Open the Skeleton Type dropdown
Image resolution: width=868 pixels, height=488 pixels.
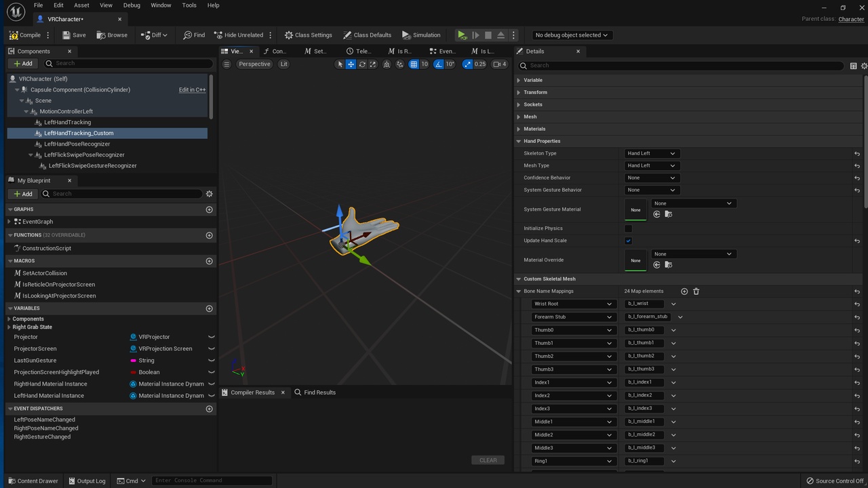click(x=650, y=154)
